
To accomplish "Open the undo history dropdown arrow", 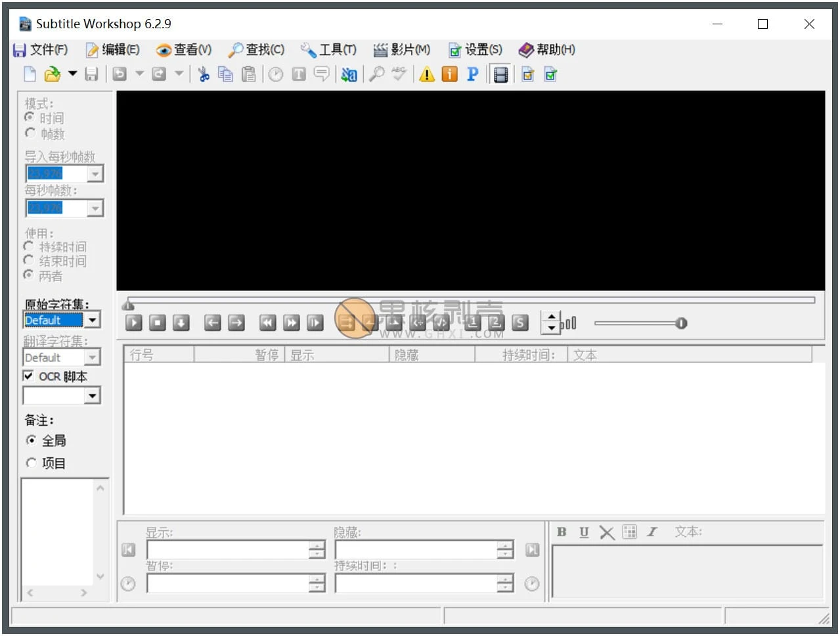I will 139,74.
